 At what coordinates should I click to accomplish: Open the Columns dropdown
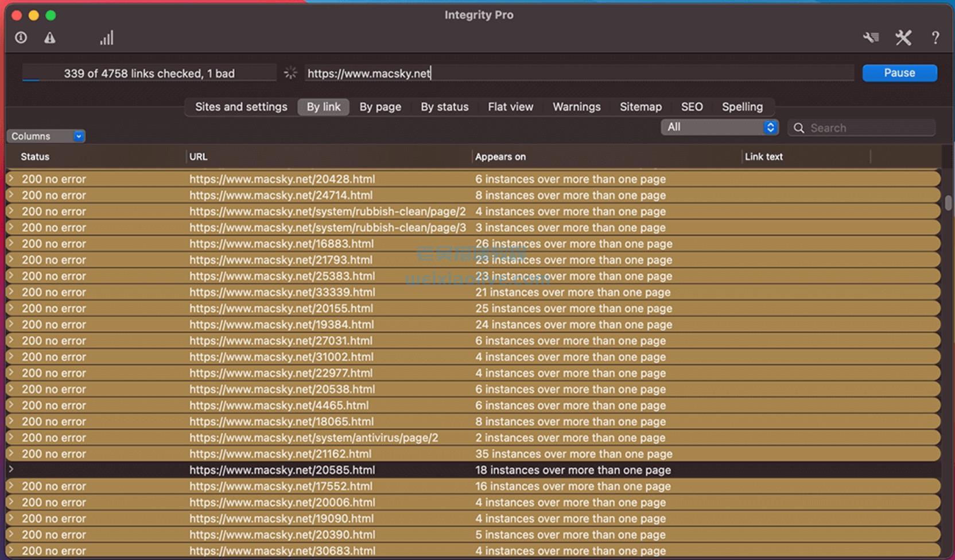click(46, 136)
